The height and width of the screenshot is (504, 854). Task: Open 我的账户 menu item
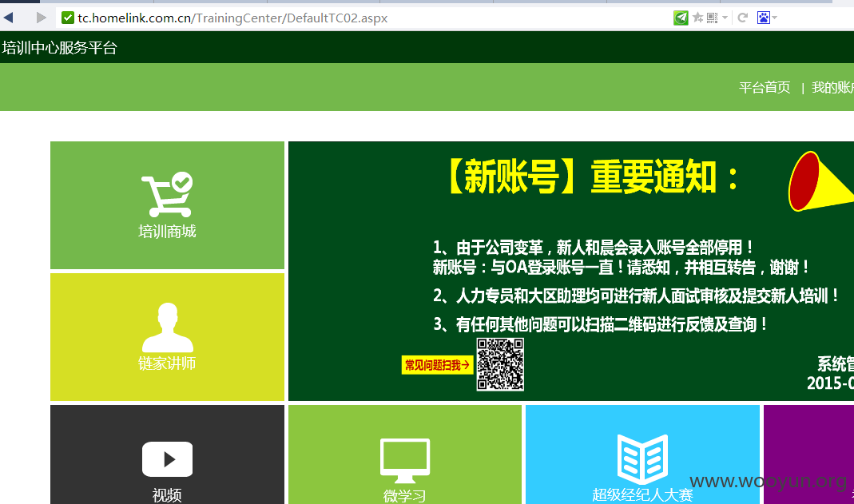[832, 88]
